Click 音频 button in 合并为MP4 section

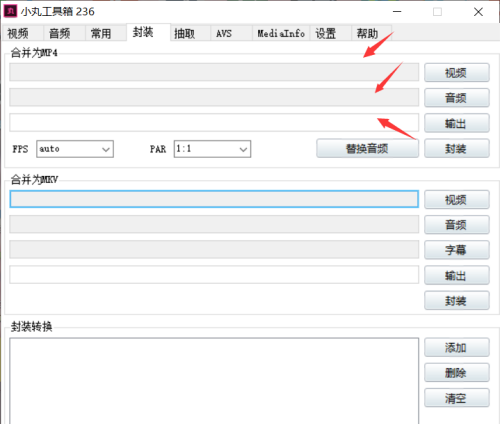[x=457, y=98]
